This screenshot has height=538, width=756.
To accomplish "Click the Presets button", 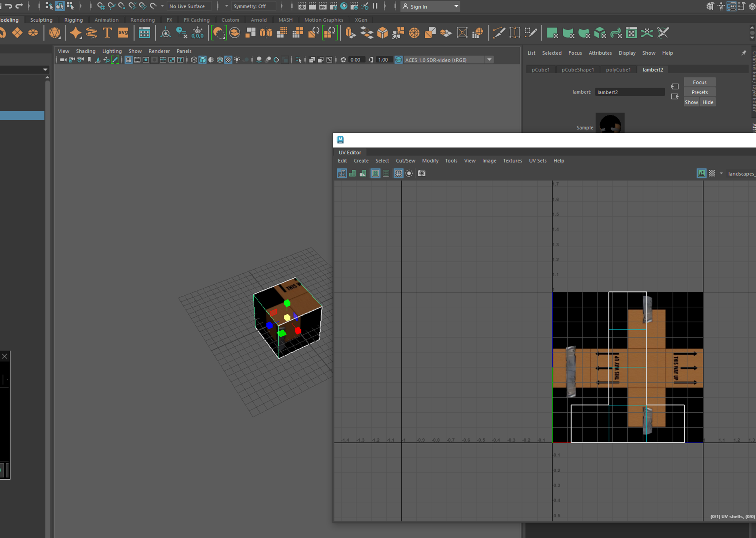I will (x=699, y=92).
